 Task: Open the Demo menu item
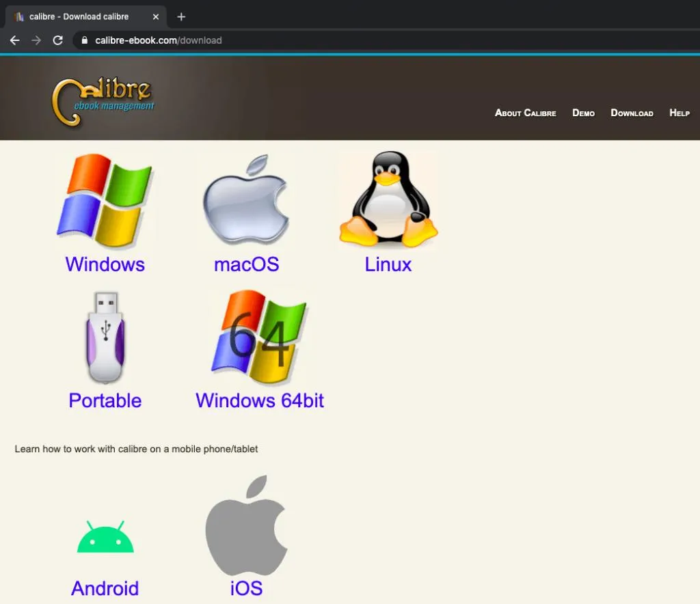(x=583, y=113)
